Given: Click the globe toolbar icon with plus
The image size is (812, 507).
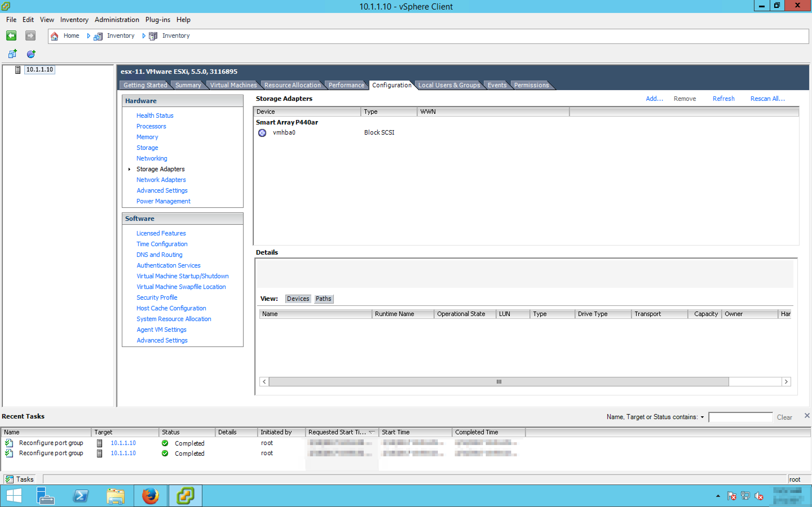Looking at the screenshot, I should 31,54.
